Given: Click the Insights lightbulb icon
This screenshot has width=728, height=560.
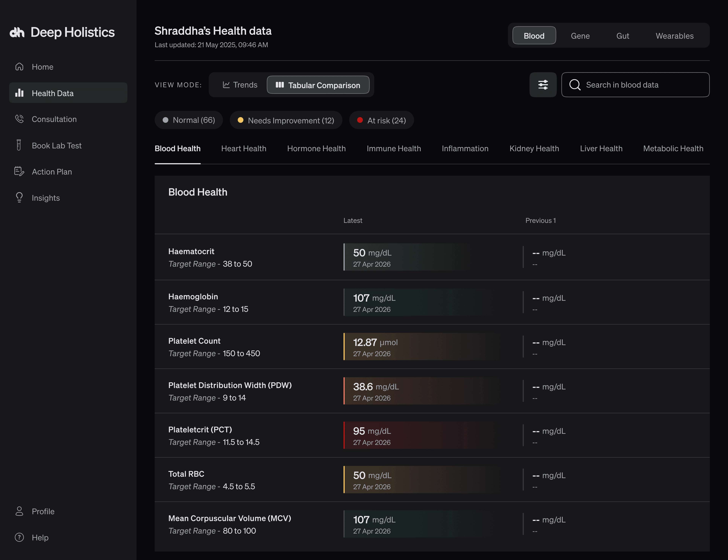Looking at the screenshot, I should click(19, 197).
